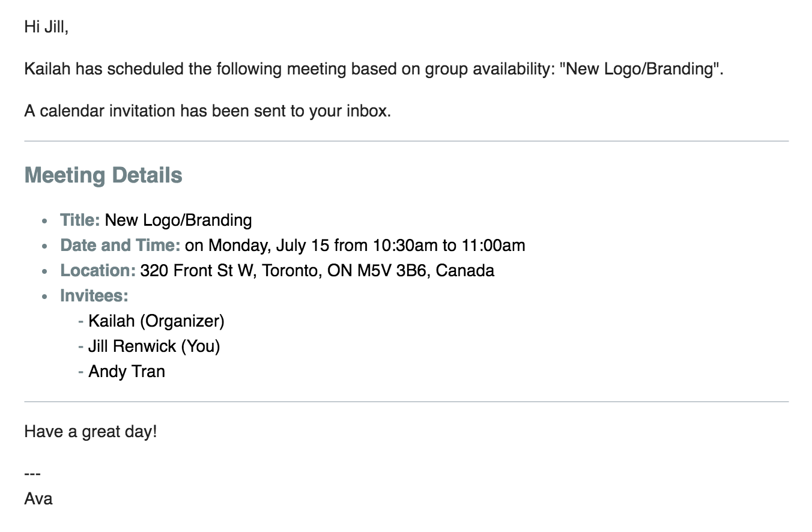The image size is (812, 532).
Task: Click the "Date and Time:" label
Action: tap(120, 246)
